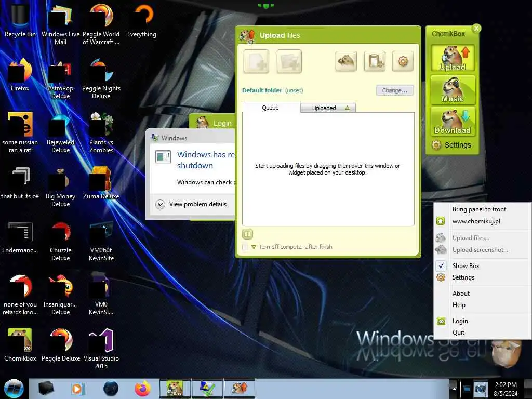The height and width of the screenshot is (399, 532).
Task: Select Zuma Deluxe desktop icon
Action: pos(101,182)
